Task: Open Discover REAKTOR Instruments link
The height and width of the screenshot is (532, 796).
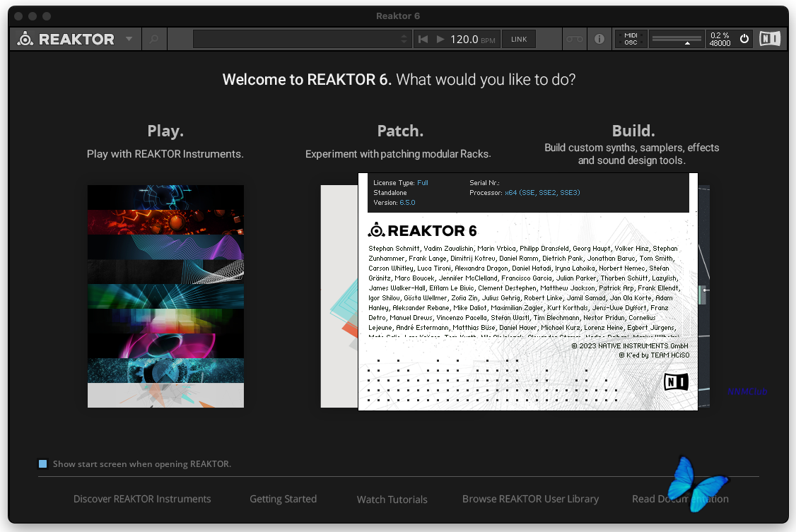Action: pos(142,499)
